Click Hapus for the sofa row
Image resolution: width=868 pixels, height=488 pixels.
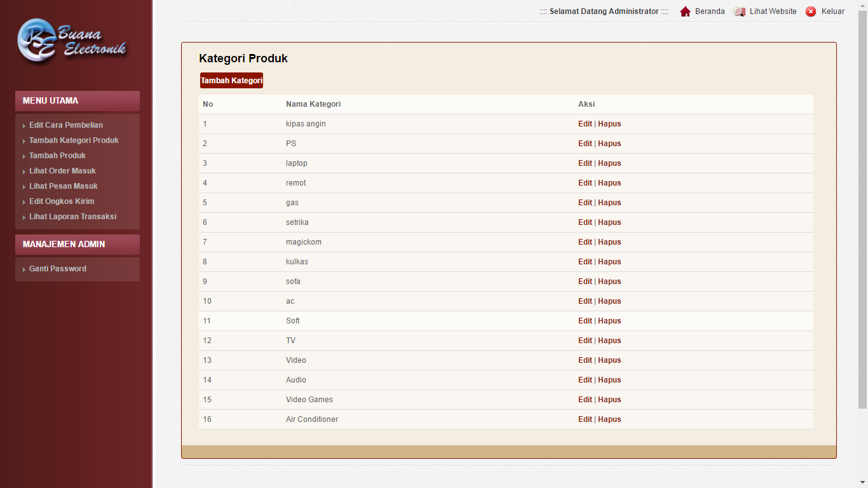(x=609, y=281)
